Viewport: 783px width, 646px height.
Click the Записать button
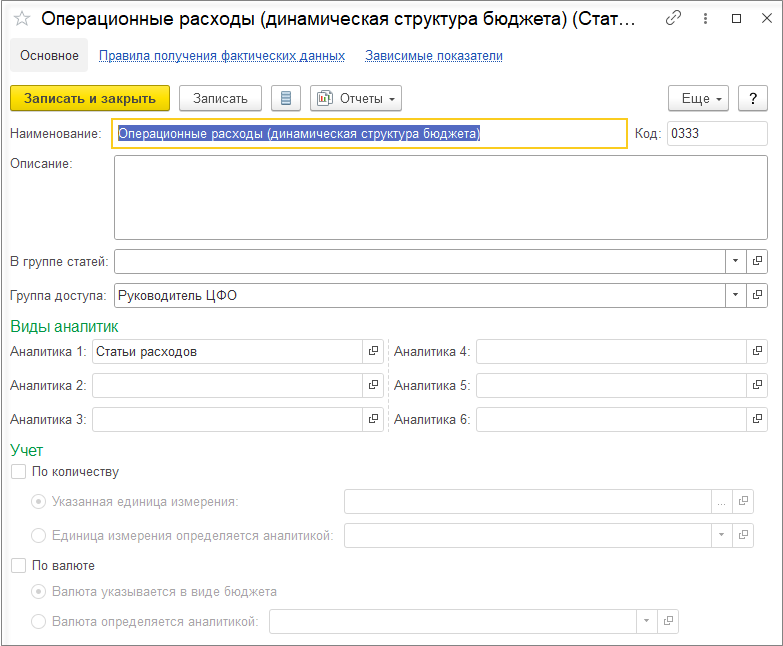click(220, 98)
